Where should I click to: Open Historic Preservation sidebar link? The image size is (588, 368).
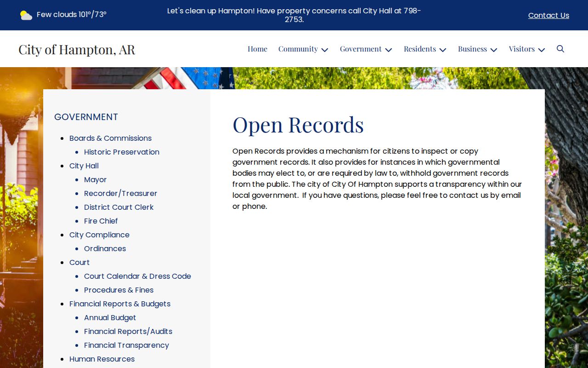click(122, 152)
